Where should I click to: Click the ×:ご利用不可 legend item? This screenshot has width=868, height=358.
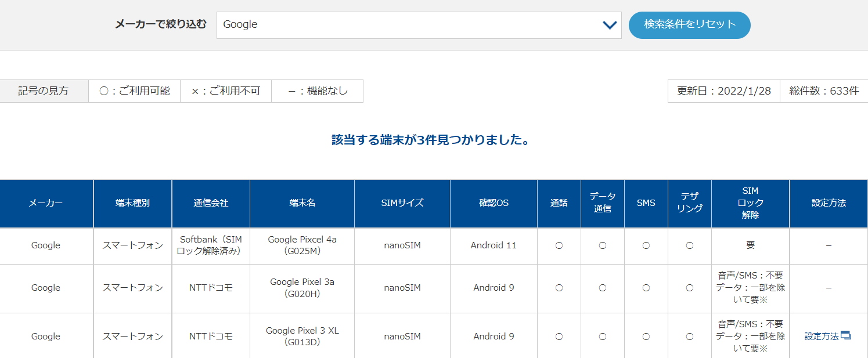click(226, 91)
